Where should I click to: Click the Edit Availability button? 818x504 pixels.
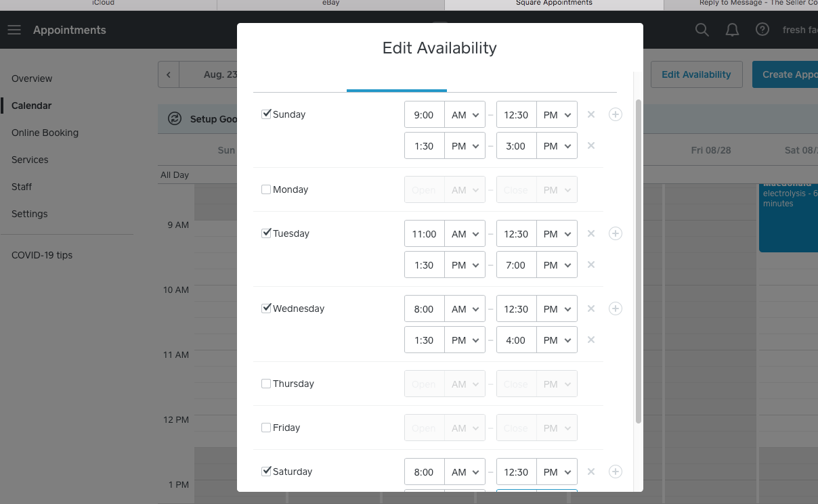[696, 74]
